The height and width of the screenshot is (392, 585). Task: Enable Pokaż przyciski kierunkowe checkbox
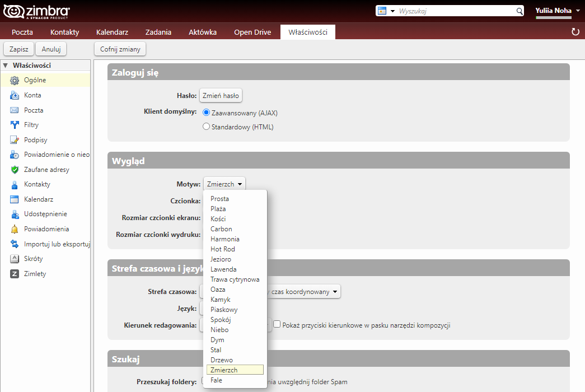coord(277,324)
